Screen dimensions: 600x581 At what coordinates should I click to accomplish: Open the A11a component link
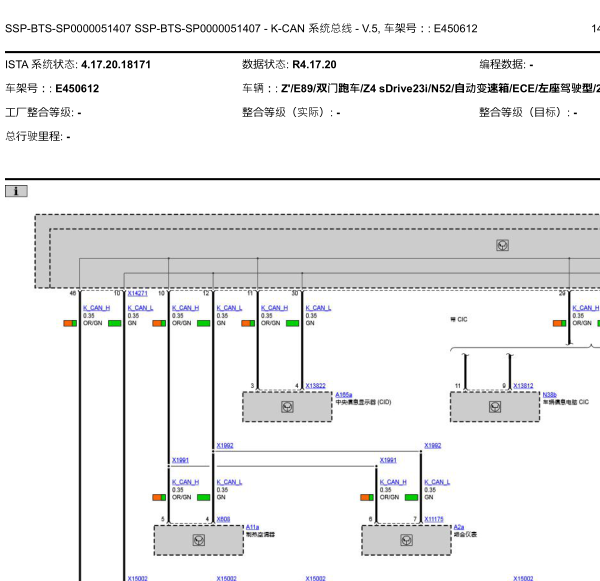(x=252, y=527)
